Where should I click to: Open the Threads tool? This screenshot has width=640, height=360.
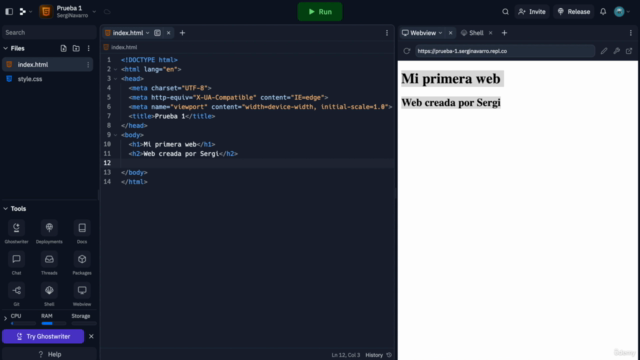pyautogui.click(x=49, y=263)
